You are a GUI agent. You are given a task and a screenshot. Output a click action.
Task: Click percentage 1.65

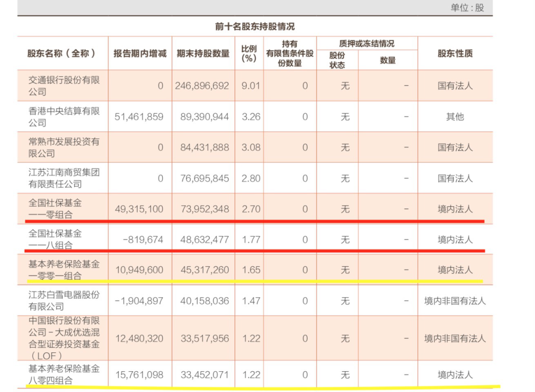[x=251, y=270]
